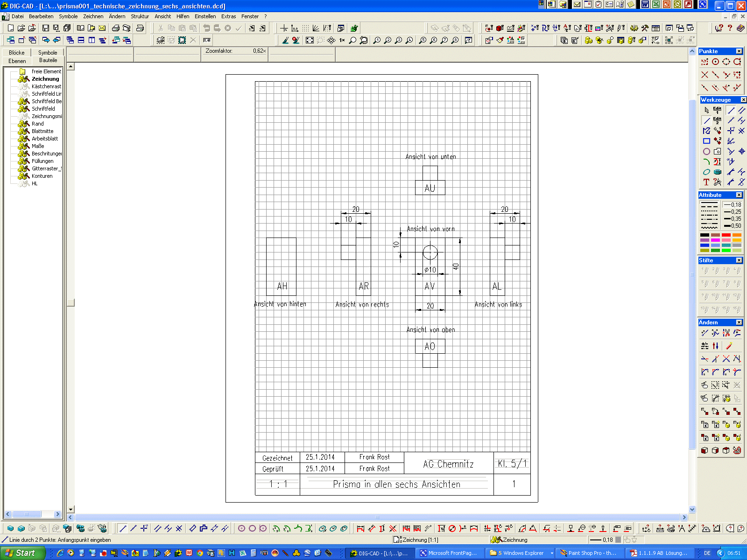Click the layer tree scroll right arrow

(x=58, y=514)
